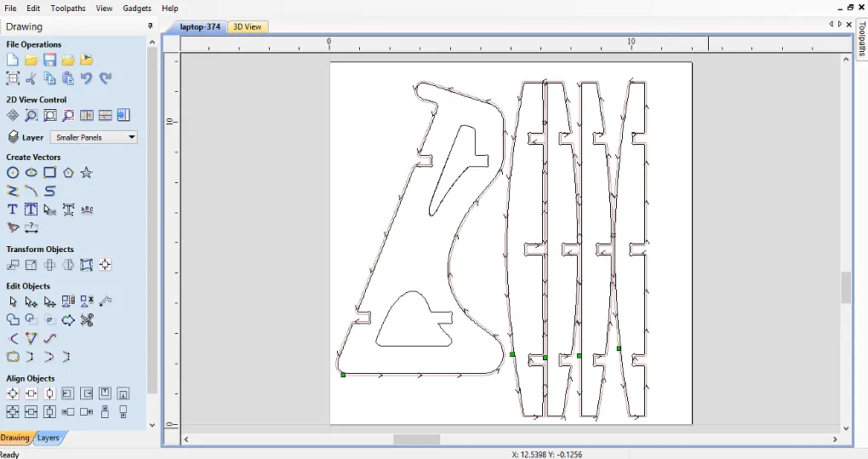Open the Gadgets menu

pyautogui.click(x=137, y=9)
